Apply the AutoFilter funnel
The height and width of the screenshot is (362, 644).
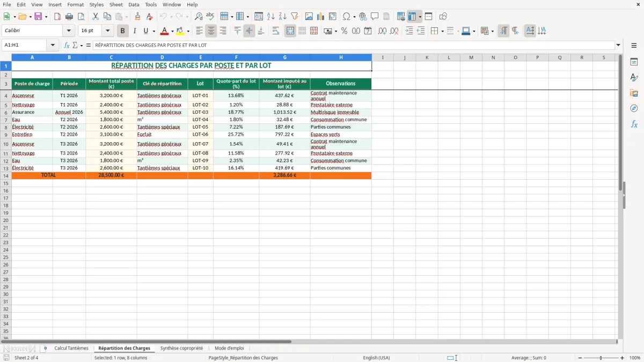click(x=295, y=17)
